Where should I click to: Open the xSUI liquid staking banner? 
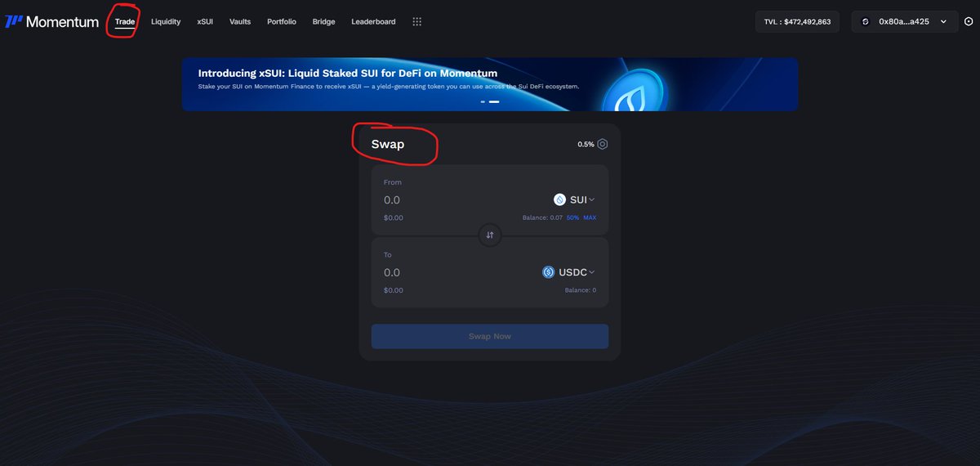point(490,84)
